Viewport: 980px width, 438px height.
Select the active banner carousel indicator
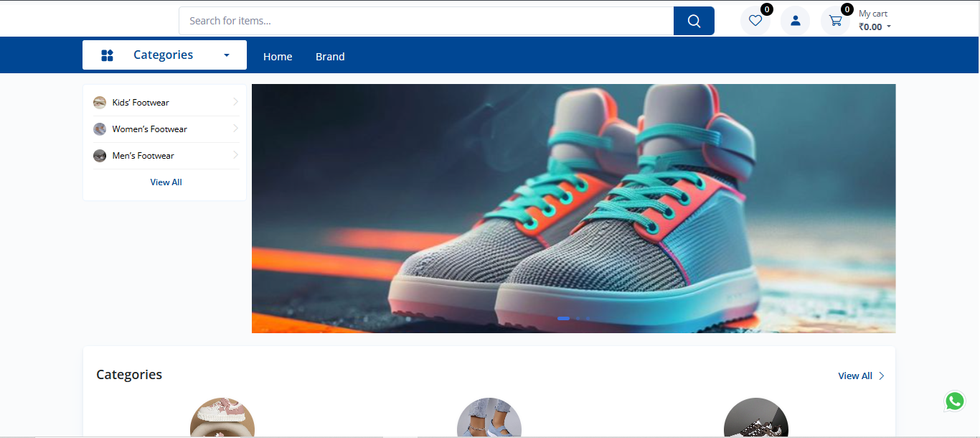tap(563, 318)
